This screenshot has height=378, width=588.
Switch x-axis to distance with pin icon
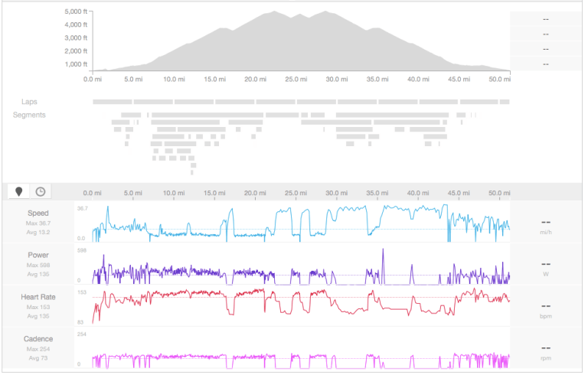(18, 192)
